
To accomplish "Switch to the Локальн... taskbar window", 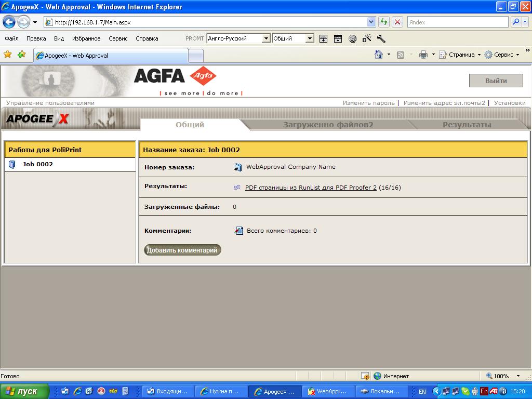I will tap(381, 391).
